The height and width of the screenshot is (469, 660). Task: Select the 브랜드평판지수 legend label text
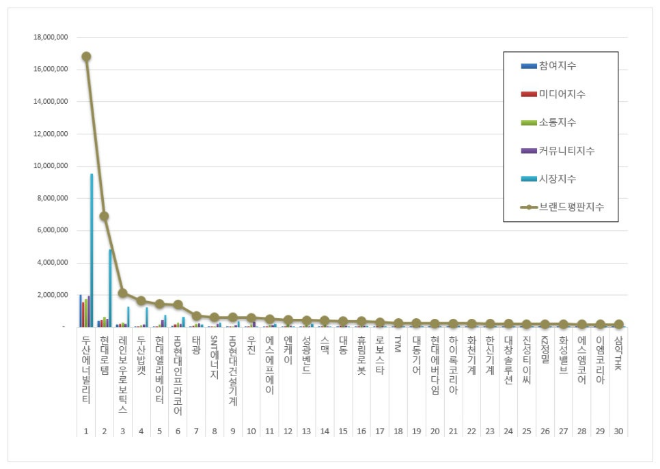point(571,206)
